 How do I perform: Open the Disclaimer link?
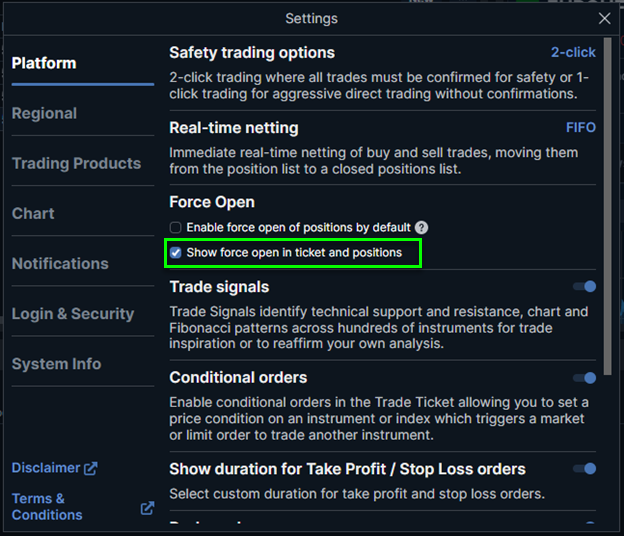pyautogui.click(x=46, y=468)
